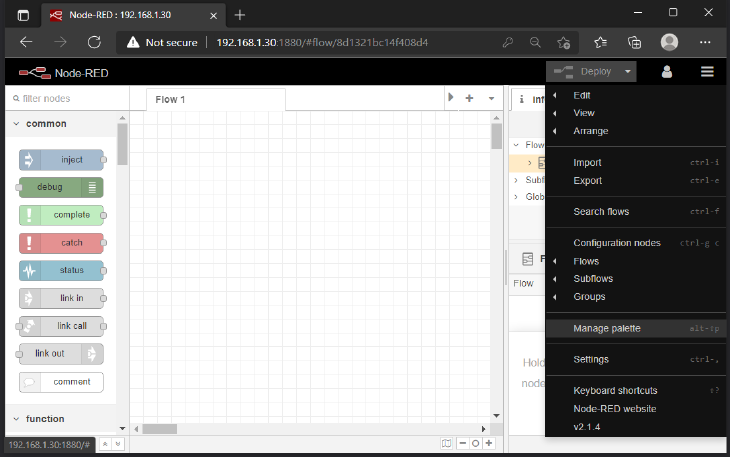Click the Node-RED logo
Viewport: 730px width, 457px height.
[x=64, y=73]
